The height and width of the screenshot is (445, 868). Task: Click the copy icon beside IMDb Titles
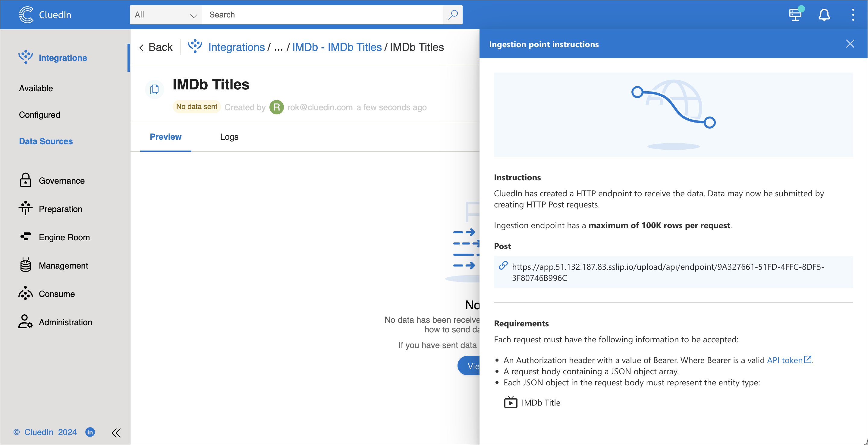tap(154, 89)
